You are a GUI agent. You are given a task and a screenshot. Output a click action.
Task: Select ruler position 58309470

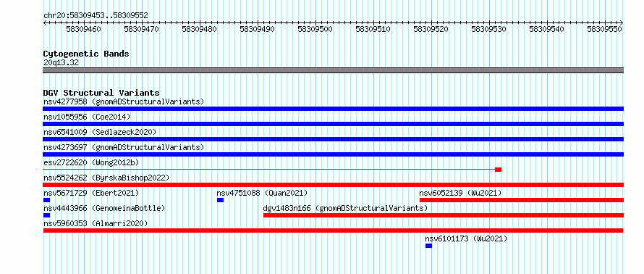pos(141,29)
